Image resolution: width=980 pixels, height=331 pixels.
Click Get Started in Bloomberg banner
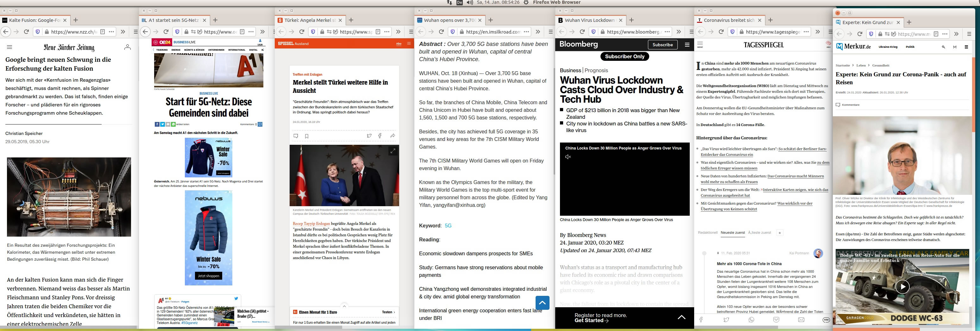(592, 321)
